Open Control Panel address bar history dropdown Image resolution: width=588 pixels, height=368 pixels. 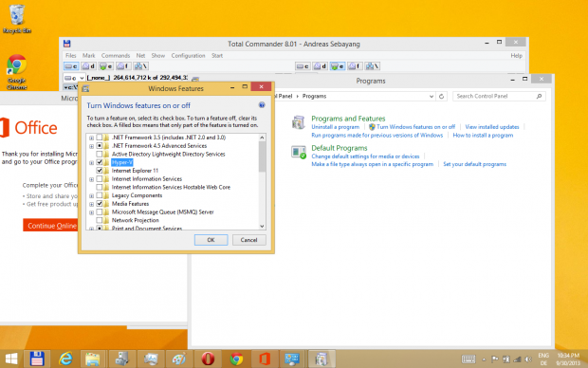tap(432, 97)
